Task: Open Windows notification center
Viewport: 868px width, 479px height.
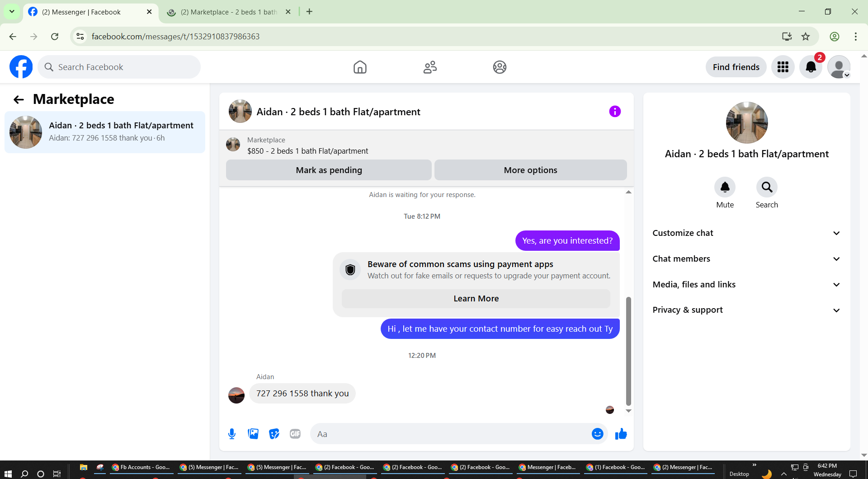Action: click(x=853, y=474)
